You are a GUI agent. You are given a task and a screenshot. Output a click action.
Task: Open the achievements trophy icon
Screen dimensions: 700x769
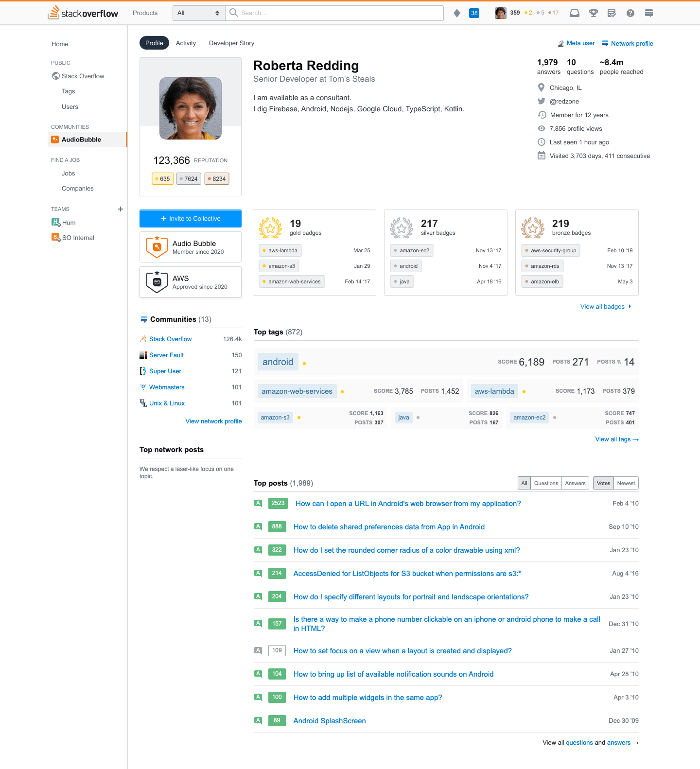[x=594, y=13]
